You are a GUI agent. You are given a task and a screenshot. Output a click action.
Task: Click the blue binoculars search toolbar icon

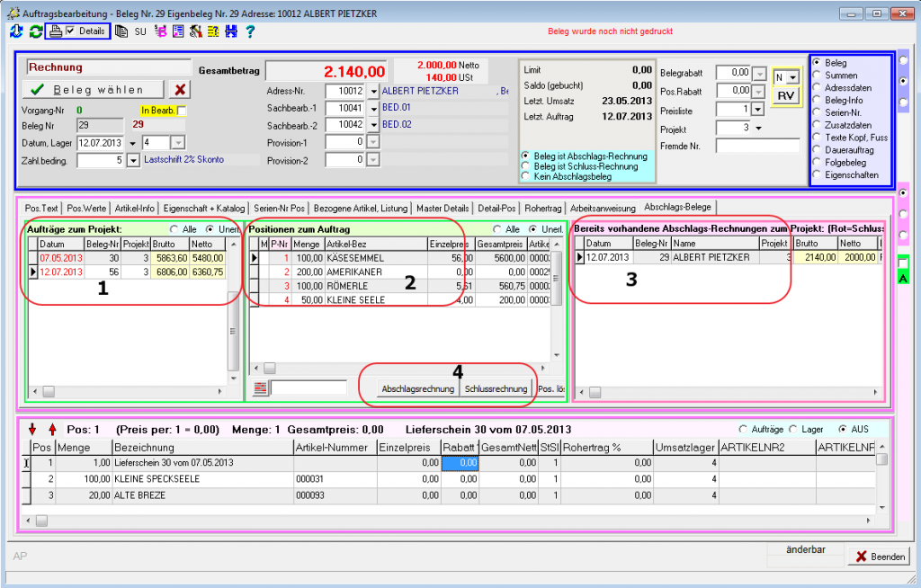(231, 31)
